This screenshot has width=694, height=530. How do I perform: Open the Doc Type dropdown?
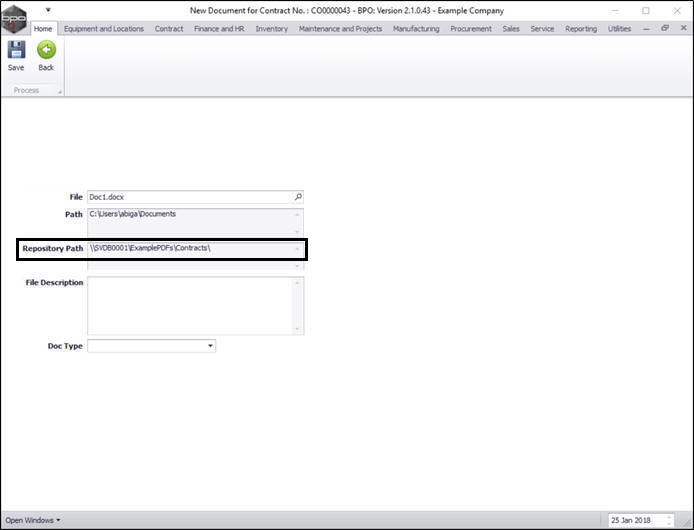tap(210, 345)
